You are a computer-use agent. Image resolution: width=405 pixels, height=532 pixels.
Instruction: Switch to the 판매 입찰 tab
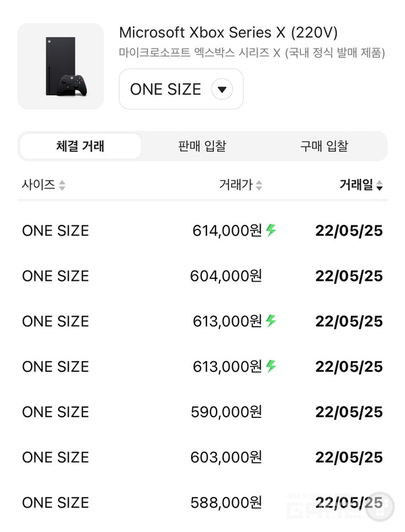click(202, 146)
